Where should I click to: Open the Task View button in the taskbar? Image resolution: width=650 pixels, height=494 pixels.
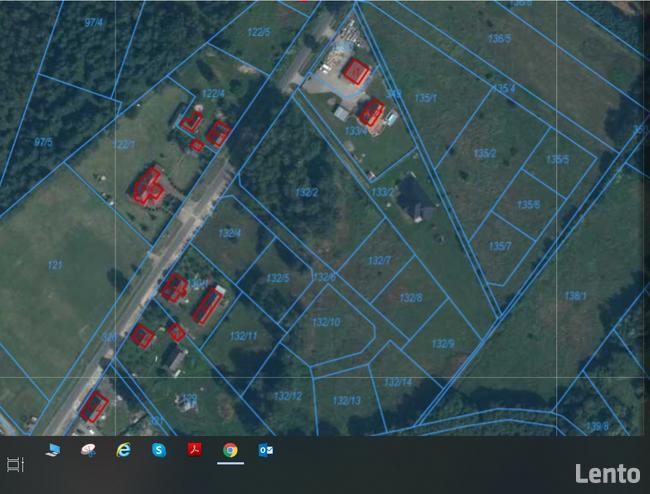pos(15,464)
